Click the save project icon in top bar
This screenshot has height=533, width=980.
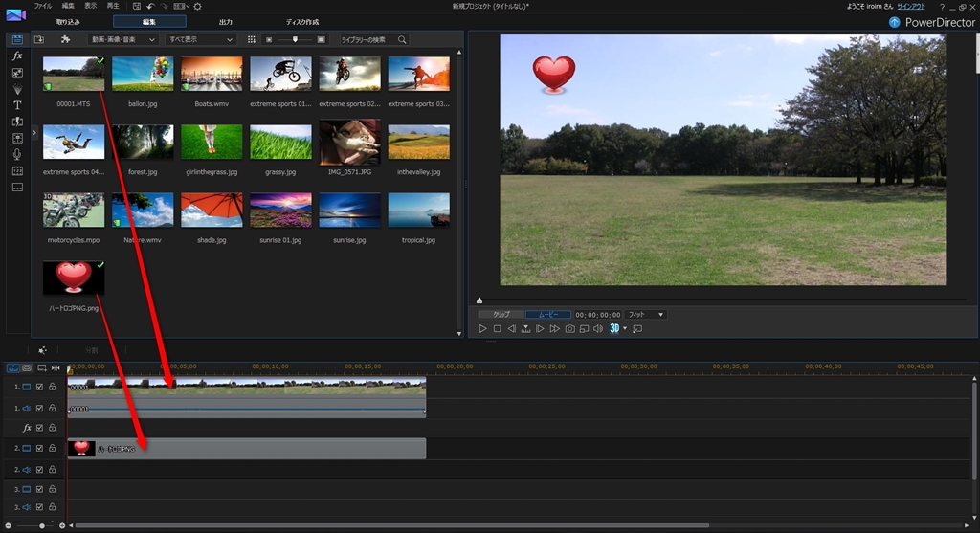(x=136, y=7)
